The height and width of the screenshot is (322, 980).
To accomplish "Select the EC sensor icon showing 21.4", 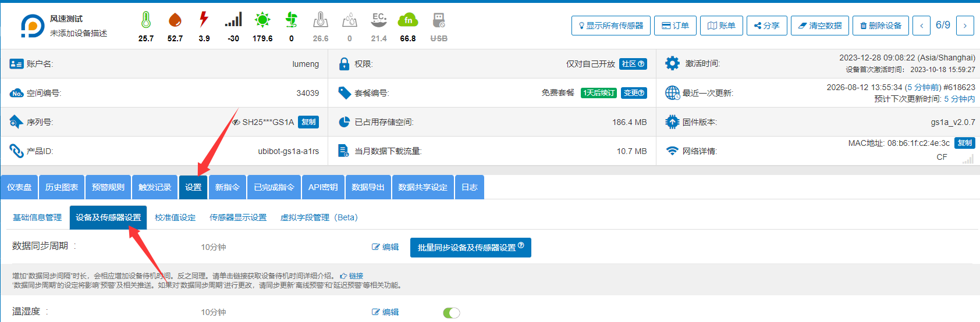I will click(x=379, y=20).
